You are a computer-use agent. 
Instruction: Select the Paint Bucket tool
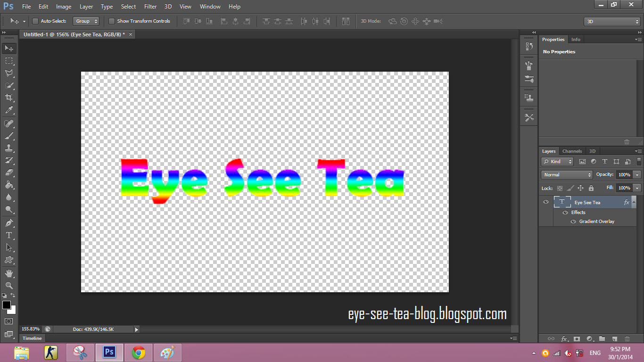(x=9, y=185)
